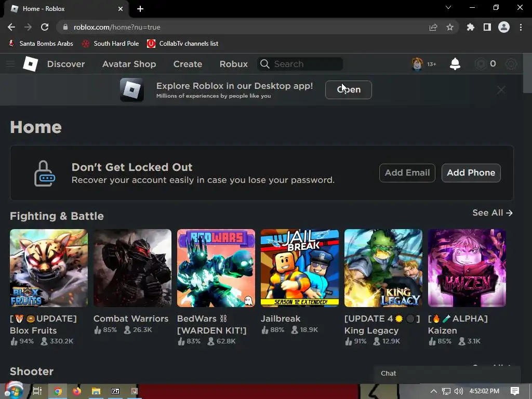The image size is (532, 399).
Task: Open Chrome extensions puzzle icon
Action: pyautogui.click(x=471, y=27)
